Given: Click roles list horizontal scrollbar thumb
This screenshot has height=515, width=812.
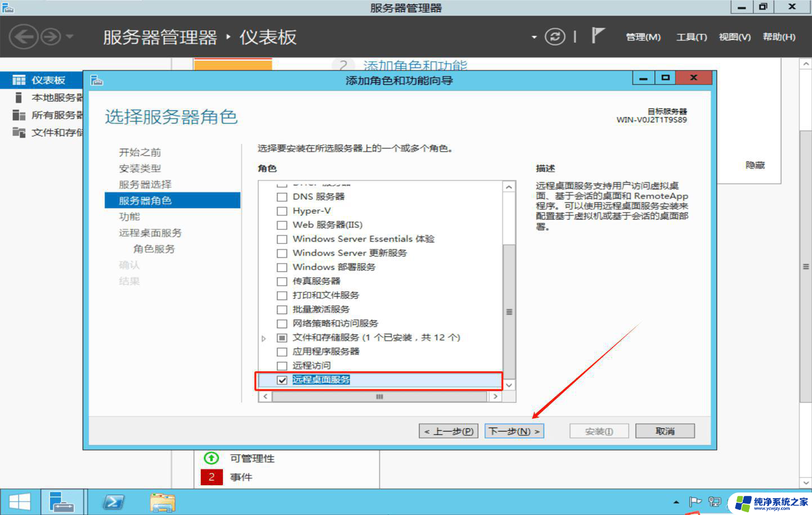Looking at the screenshot, I should pyautogui.click(x=379, y=396).
